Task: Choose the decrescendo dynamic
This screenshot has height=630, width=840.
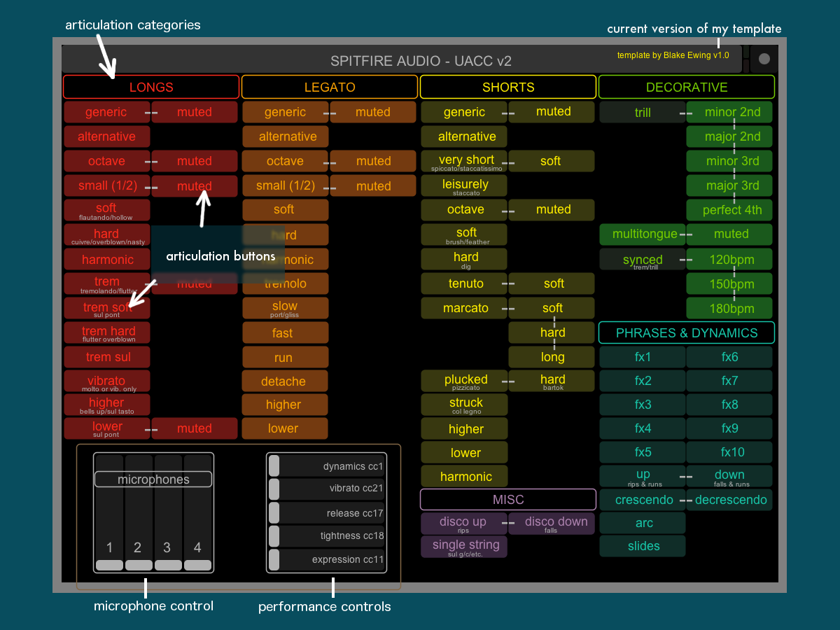Action: click(730, 500)
